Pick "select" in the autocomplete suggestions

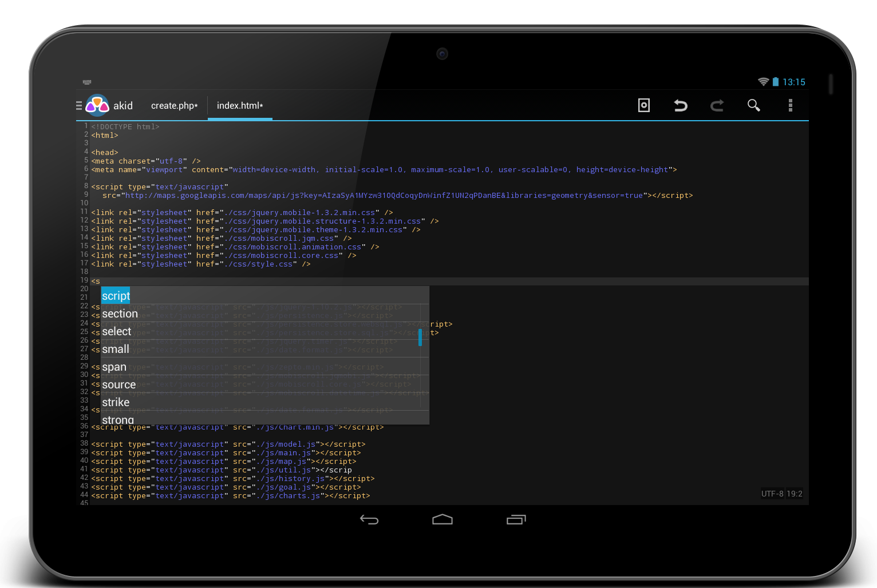coord(265,331)
